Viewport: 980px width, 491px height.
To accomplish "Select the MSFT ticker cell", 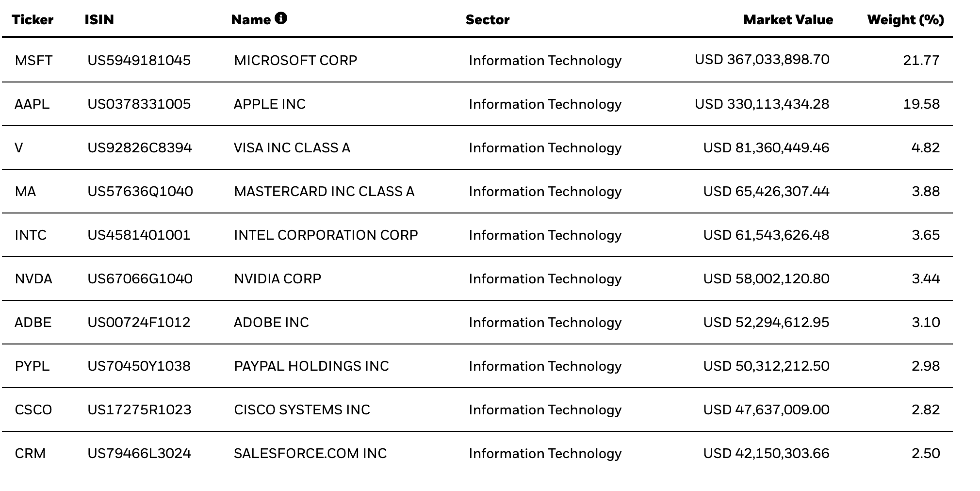I will coord(33,61).
